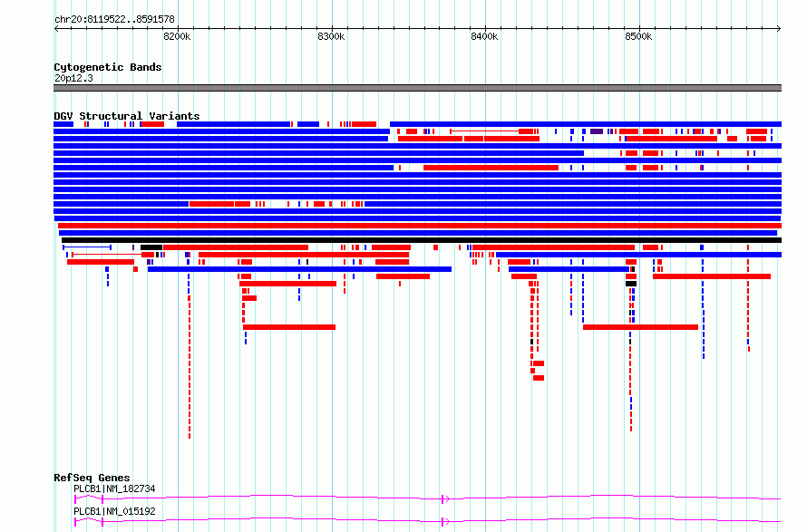Click the magenta PLCB1 NM_015192 transcript line
Image resolution: width=807 pixels, height=532 pixels.
tap(428, 521)
